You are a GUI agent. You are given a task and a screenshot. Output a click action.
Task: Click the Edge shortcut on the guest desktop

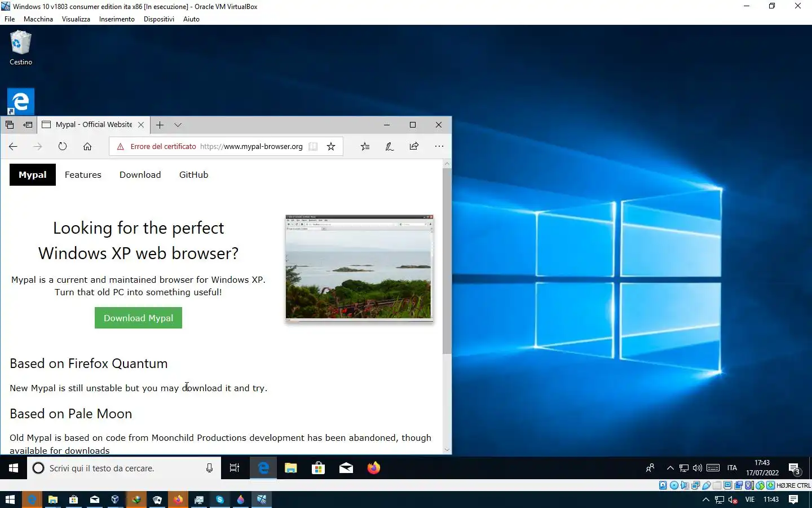[x=21, y=102]
